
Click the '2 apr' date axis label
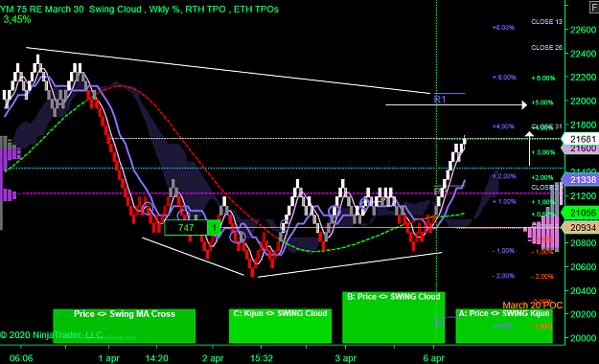click(x=213, y=358)
